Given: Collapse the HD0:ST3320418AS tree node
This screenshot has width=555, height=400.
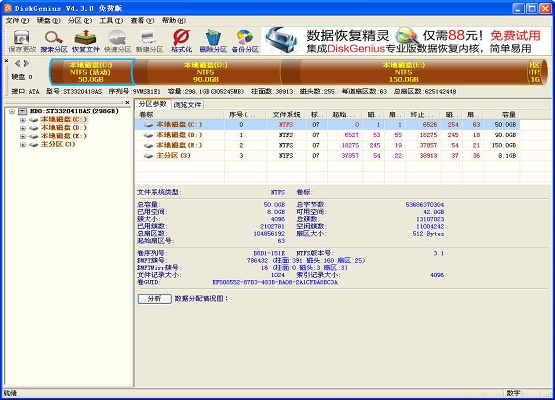Looking at the screenshot, I should 12,112.
